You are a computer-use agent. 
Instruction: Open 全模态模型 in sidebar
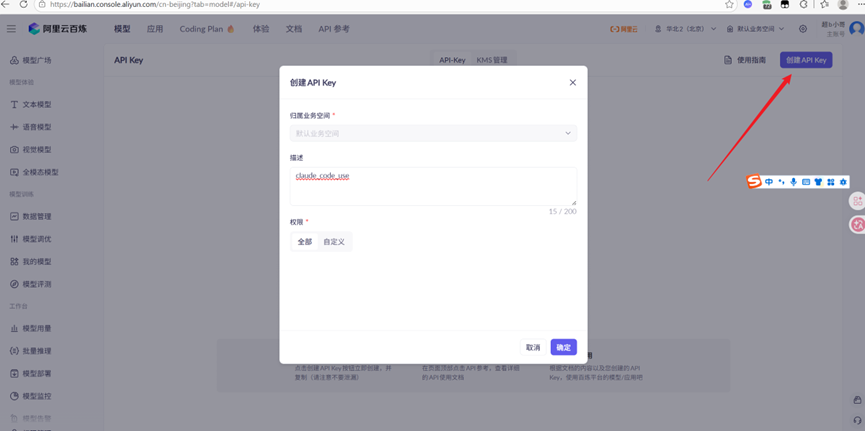tap(34, 172)
